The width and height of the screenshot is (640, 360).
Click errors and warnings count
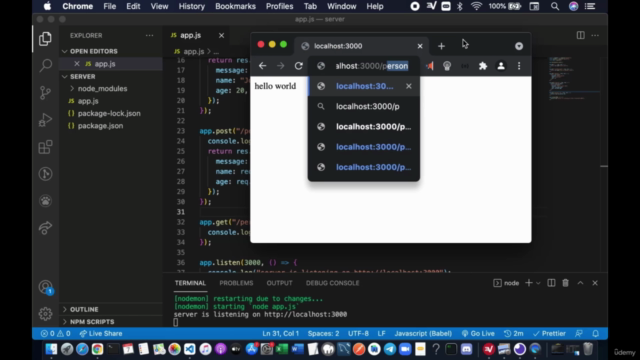tap(56, 333)
